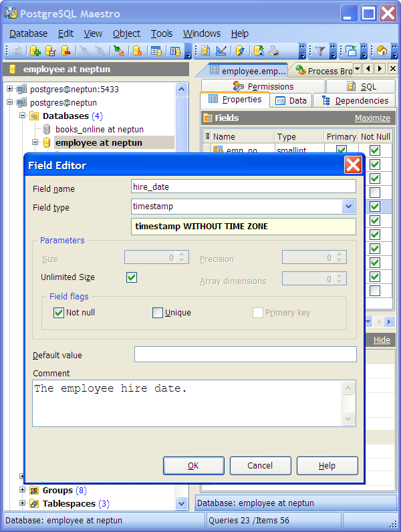The width and height of the screenshot is (401, 532).
Task: Click the Groups folder icon in tree
Action: point(33,490)
